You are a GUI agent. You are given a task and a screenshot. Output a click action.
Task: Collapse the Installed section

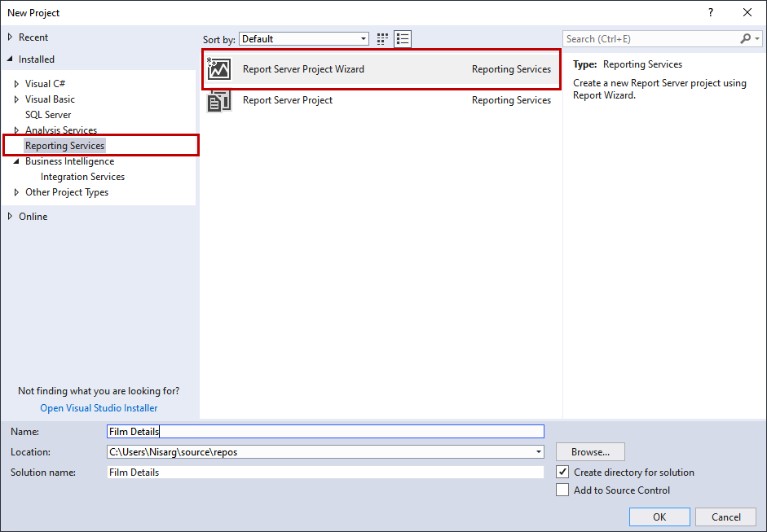(x=10, y=59)
